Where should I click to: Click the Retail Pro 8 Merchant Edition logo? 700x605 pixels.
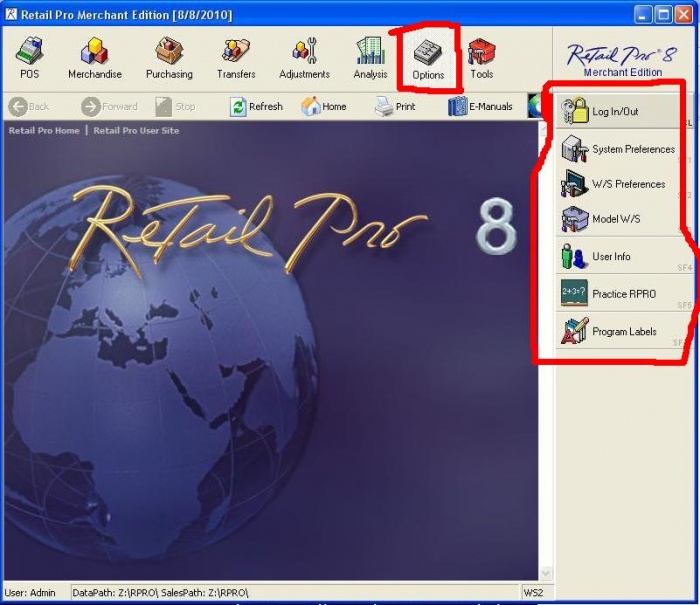(x=622, y=60)
